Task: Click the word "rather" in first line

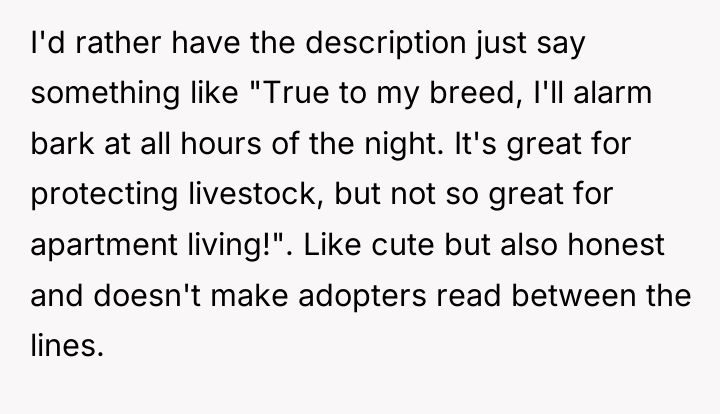Action: 118,44
